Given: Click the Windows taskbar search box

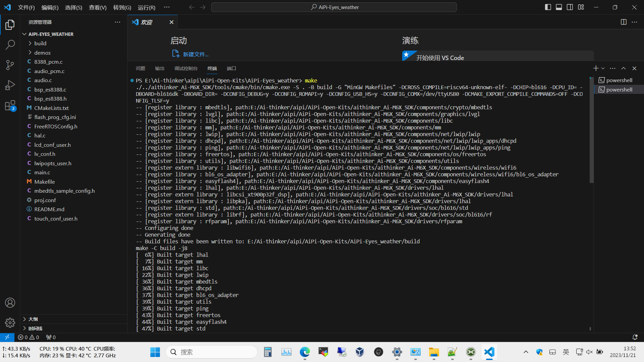Looking at the screenshot, I should click(x=211, y=352).
